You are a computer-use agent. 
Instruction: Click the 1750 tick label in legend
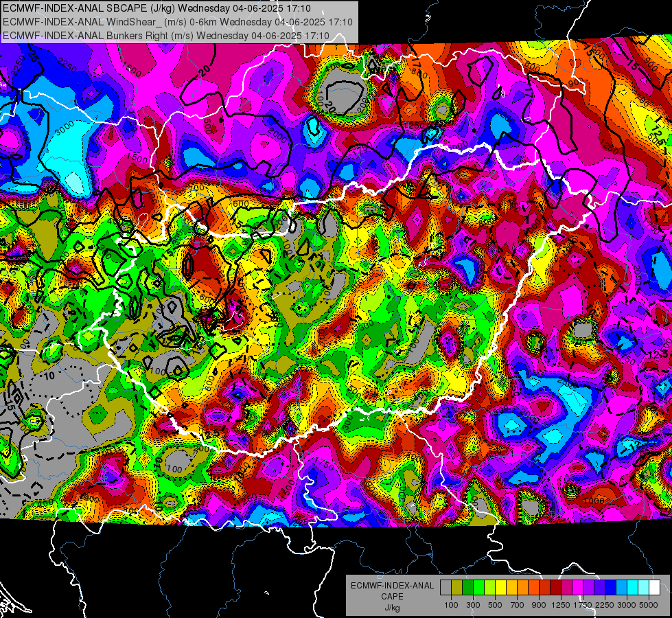click(583, 605)
